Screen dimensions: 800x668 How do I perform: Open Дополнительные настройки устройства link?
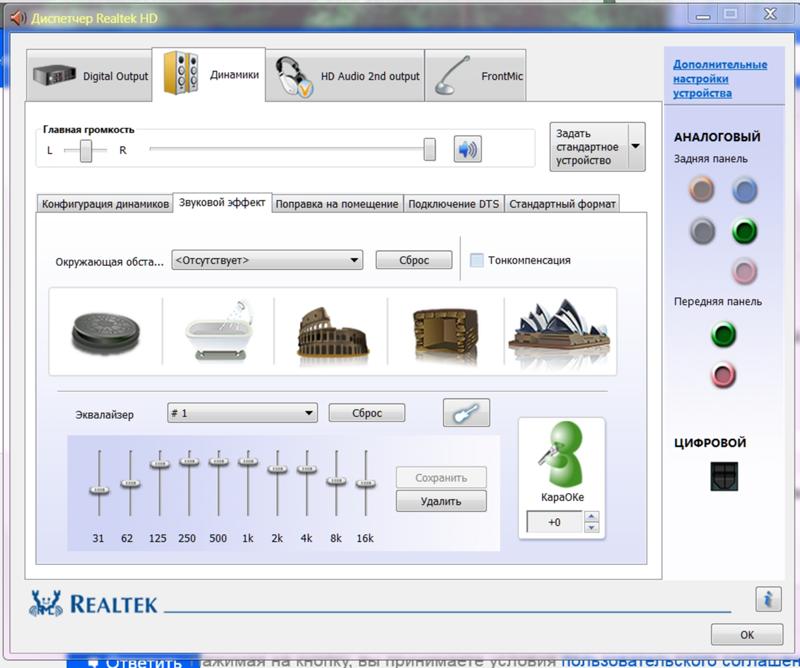(x=720, y=79)
